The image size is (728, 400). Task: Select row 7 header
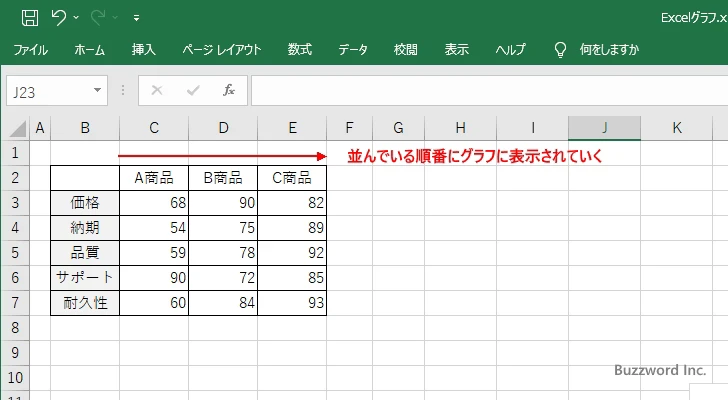click(x=15, y=303)
